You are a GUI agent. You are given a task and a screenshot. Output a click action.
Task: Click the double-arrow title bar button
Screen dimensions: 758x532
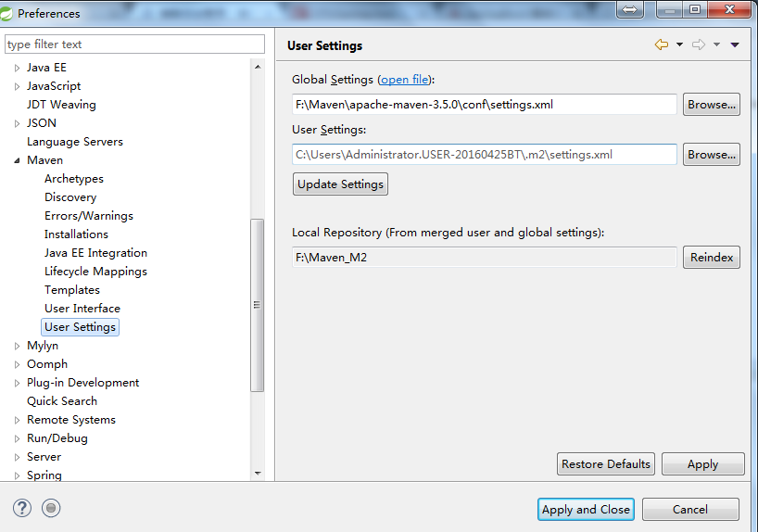(x=629, y=9)
